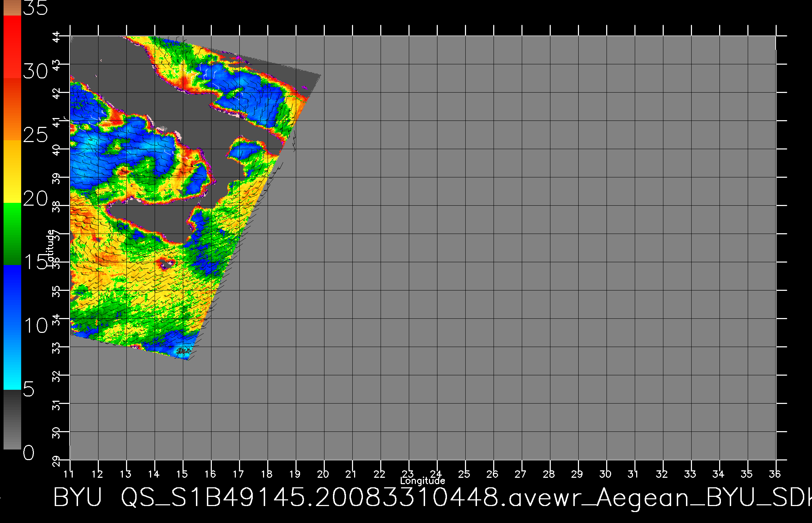Click the color scale value "35"
The height and width of the screenshot is (523, 812).
(35, 8)
